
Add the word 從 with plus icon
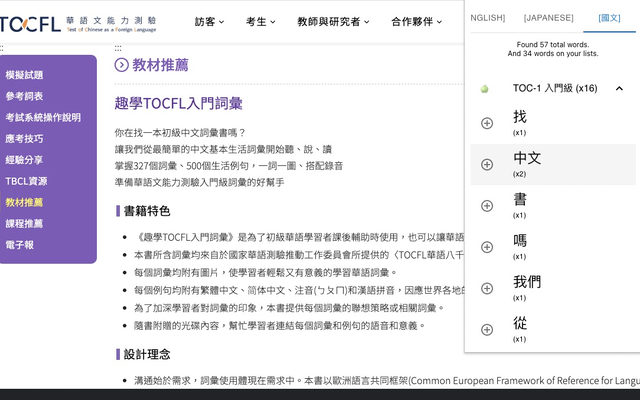coord(487,329)
